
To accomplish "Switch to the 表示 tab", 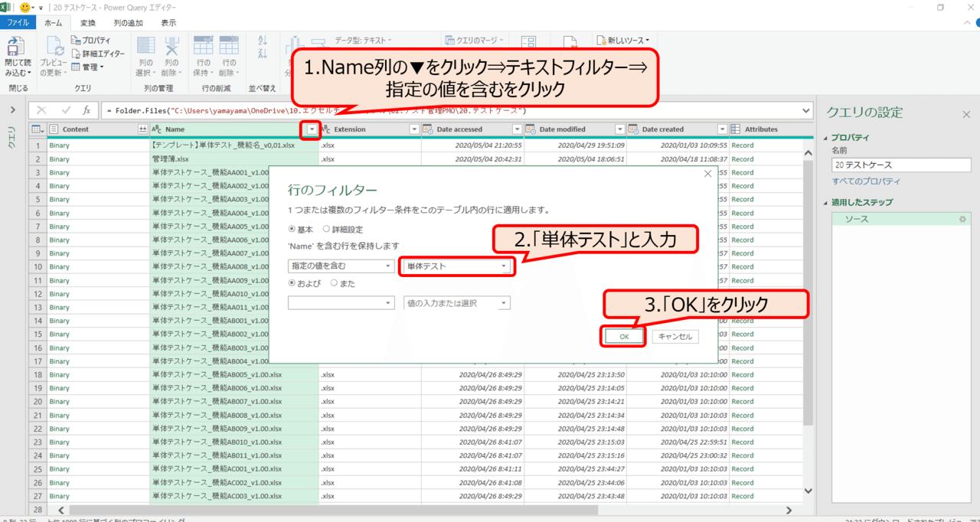I will click(x=168, y=23).
